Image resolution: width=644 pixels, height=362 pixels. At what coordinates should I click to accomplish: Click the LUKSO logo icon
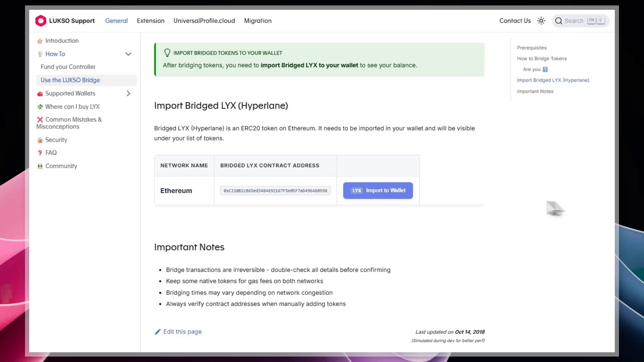[41, 21]
